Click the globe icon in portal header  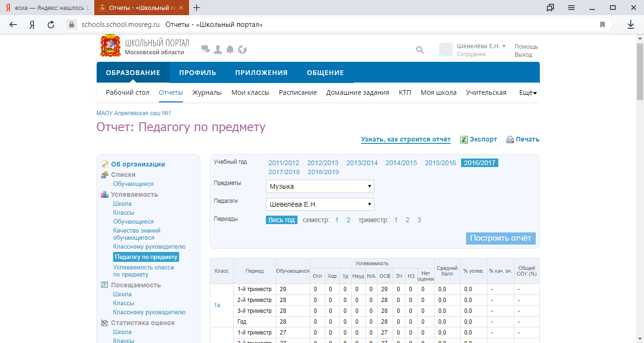pyautogui.click(x=242, y=49)
